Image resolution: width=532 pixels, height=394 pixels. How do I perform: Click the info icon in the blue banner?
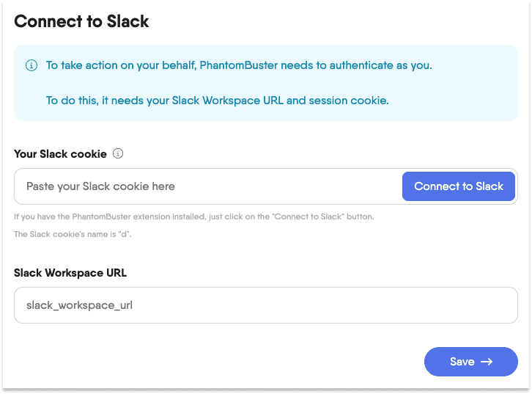pyautogui.click(x=32, y=65)
